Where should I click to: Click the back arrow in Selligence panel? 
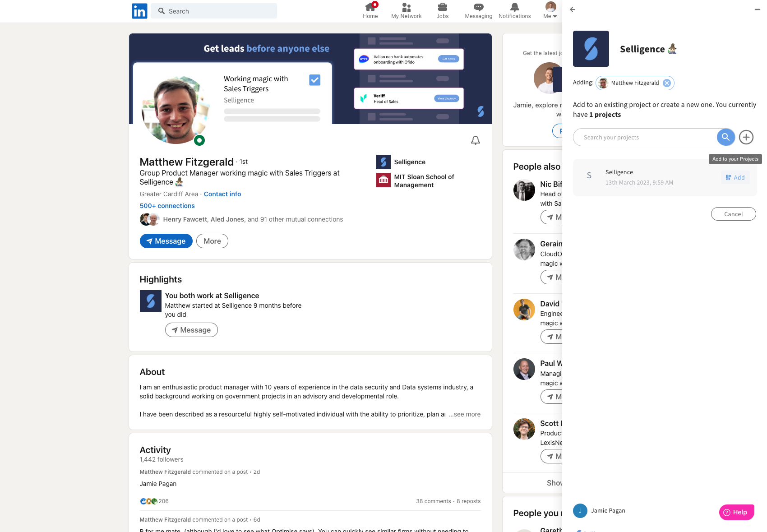coord(573,9)
